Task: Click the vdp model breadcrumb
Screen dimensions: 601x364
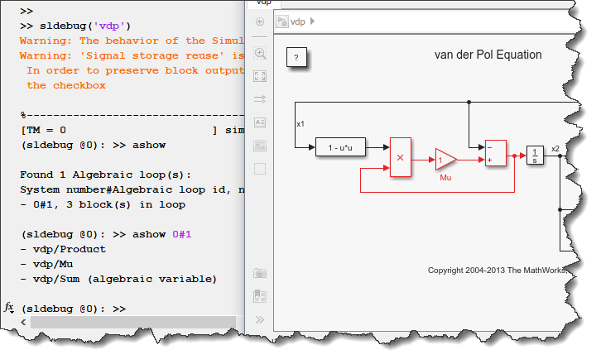Action: click(x=296, y=22)
